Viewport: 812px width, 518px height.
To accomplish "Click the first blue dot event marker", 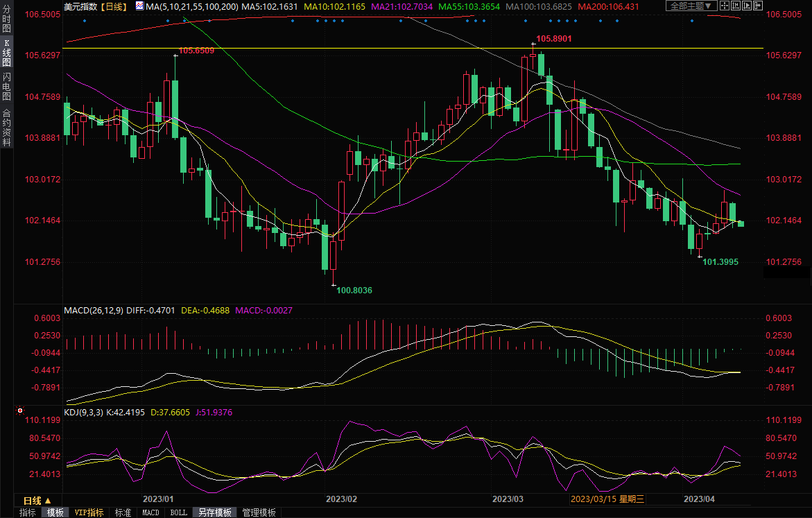I will coord(84,21).
